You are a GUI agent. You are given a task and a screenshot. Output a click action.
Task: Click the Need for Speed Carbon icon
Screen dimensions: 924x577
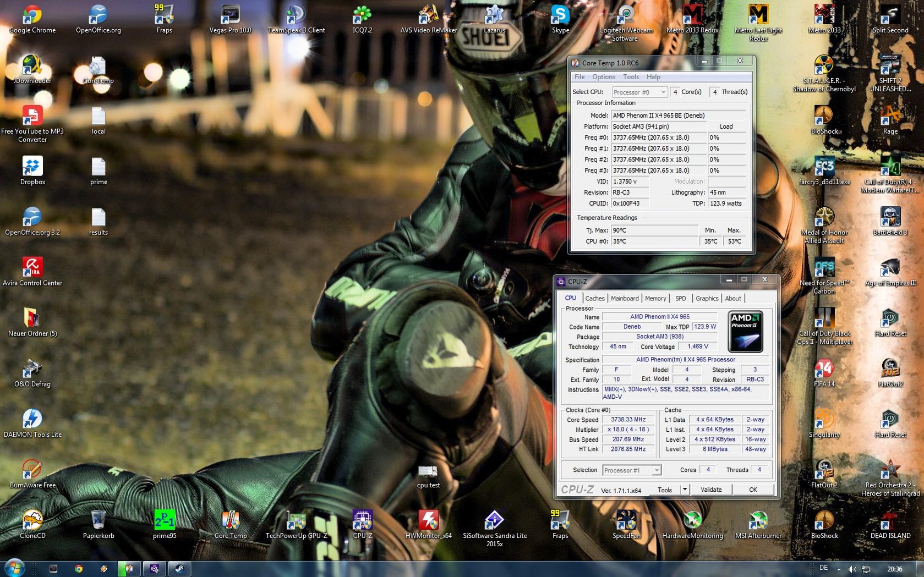pyautogui.click(x=824, y=276)
